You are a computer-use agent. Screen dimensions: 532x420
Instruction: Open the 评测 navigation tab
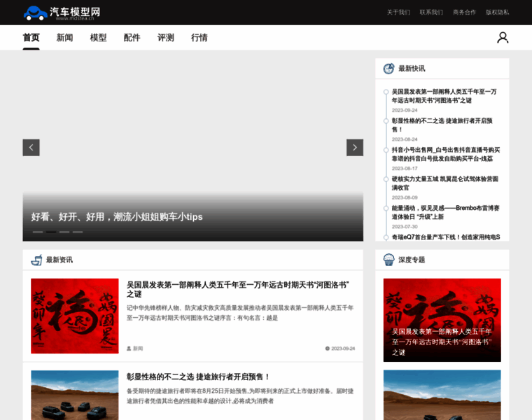166,38
